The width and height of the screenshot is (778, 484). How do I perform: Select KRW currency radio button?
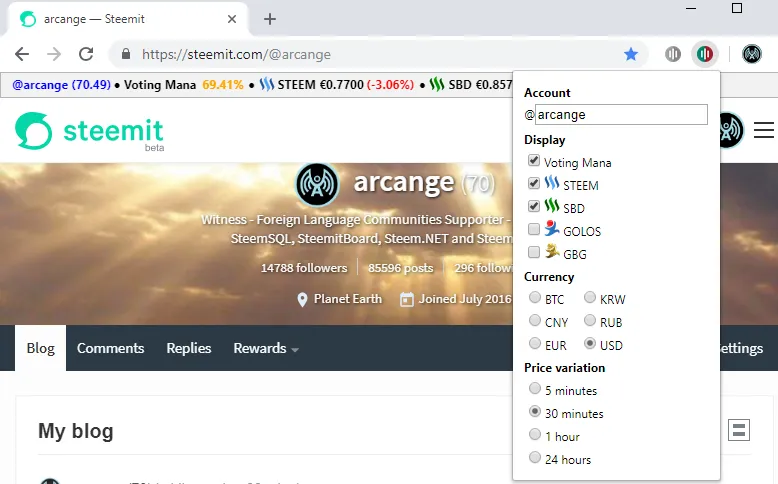589,297
